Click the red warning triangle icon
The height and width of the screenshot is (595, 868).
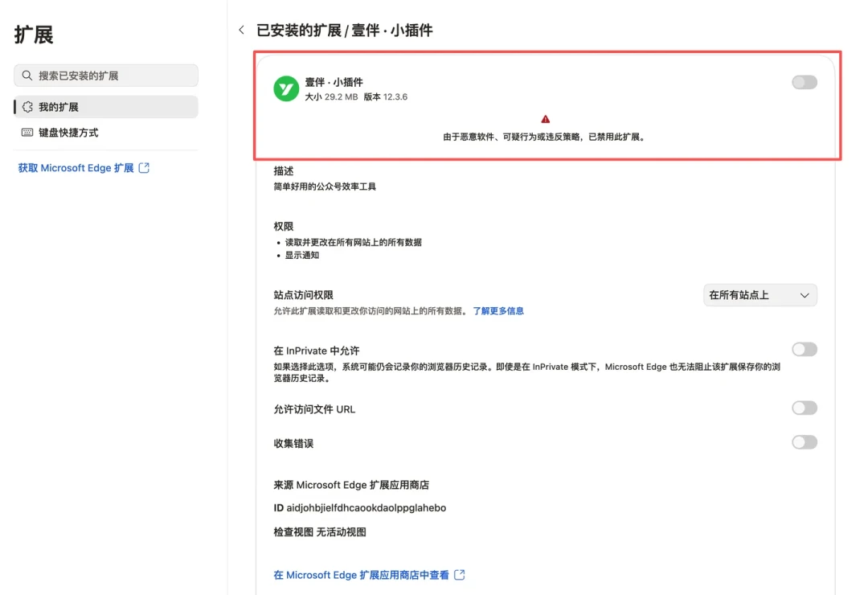[545, 119]
